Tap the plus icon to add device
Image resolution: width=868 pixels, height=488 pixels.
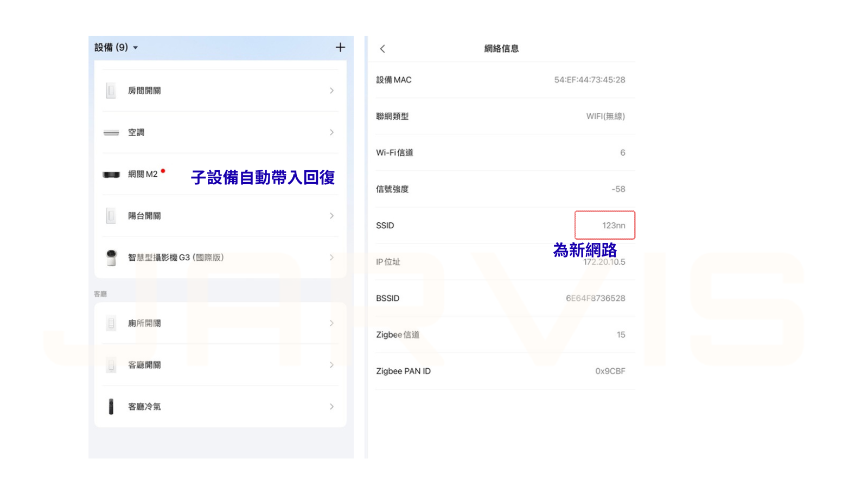pyautogui.click(x=340, y=48)
